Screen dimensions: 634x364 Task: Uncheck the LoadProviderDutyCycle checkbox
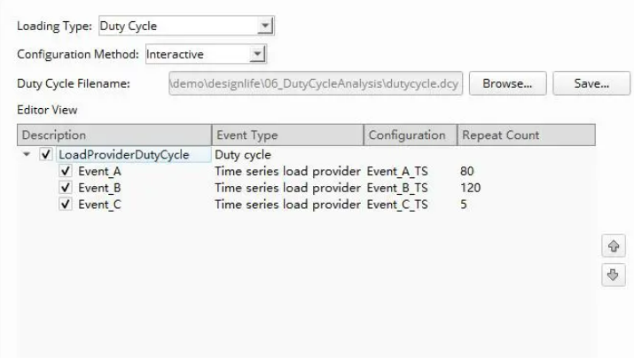pyautogui.click(x=46, y=155)
